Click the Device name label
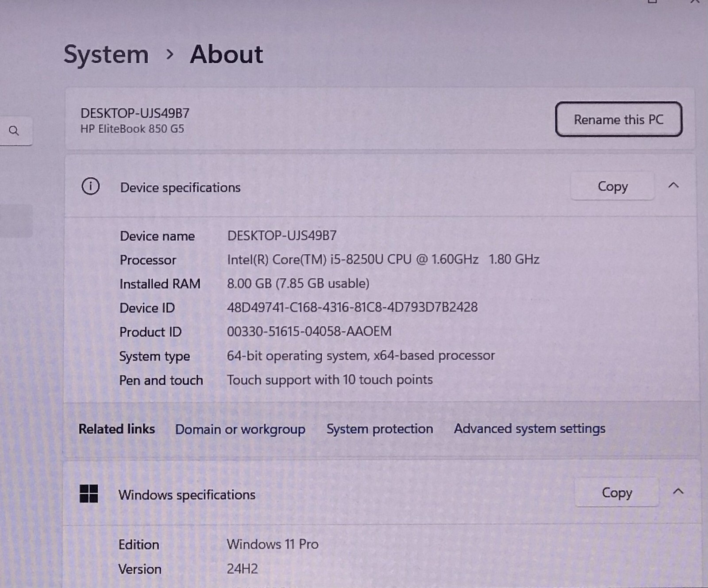 [x=157, y=236]
